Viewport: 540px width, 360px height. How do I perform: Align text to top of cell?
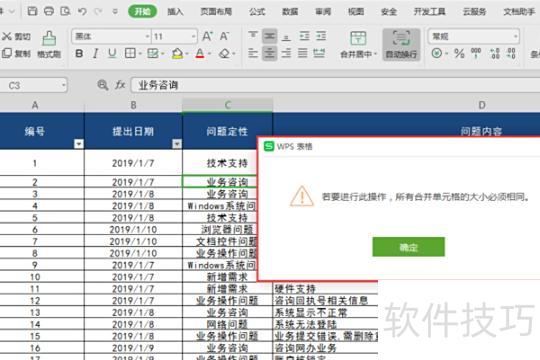[253, 35]
